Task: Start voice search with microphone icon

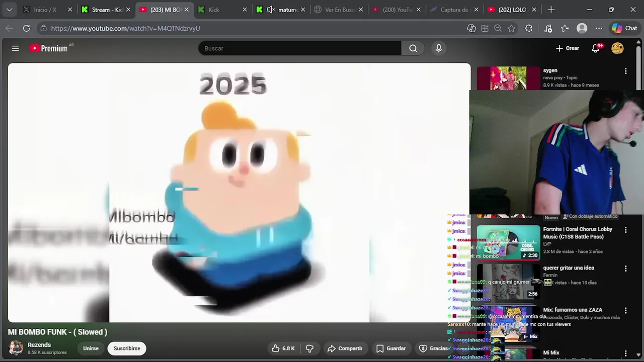Action: pos(439,48)
